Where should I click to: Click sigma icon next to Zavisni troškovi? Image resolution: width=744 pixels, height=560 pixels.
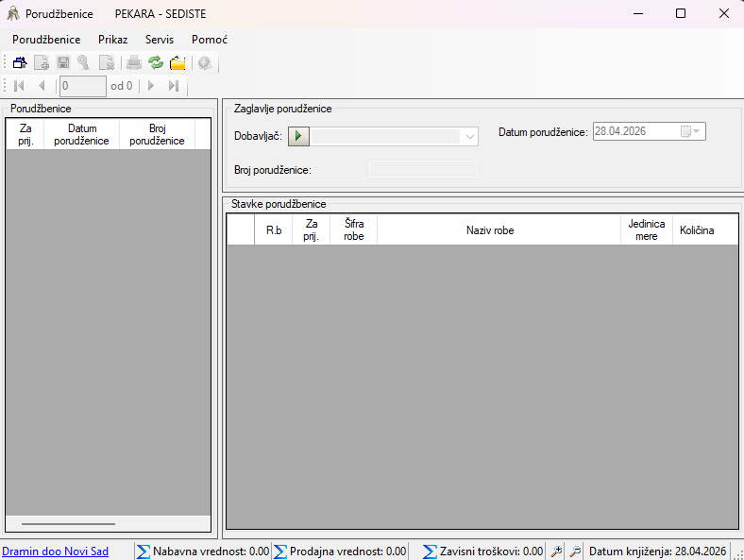pos(430,552)
